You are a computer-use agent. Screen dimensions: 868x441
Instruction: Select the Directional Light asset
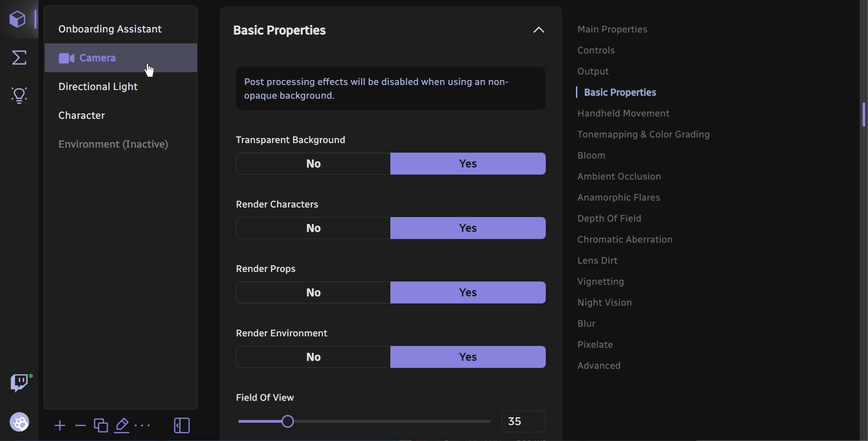(x=98, y=87)
